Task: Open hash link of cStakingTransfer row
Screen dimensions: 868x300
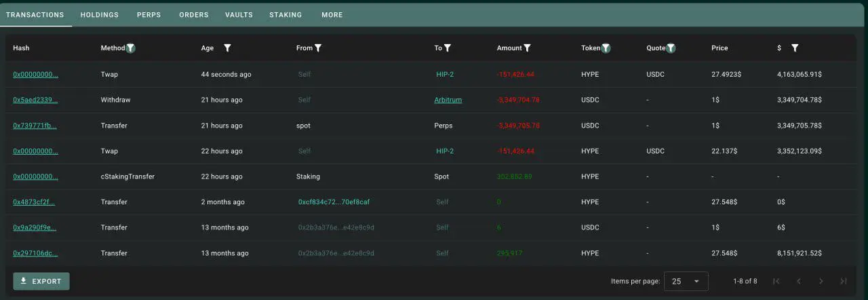Action: [35, 176]
